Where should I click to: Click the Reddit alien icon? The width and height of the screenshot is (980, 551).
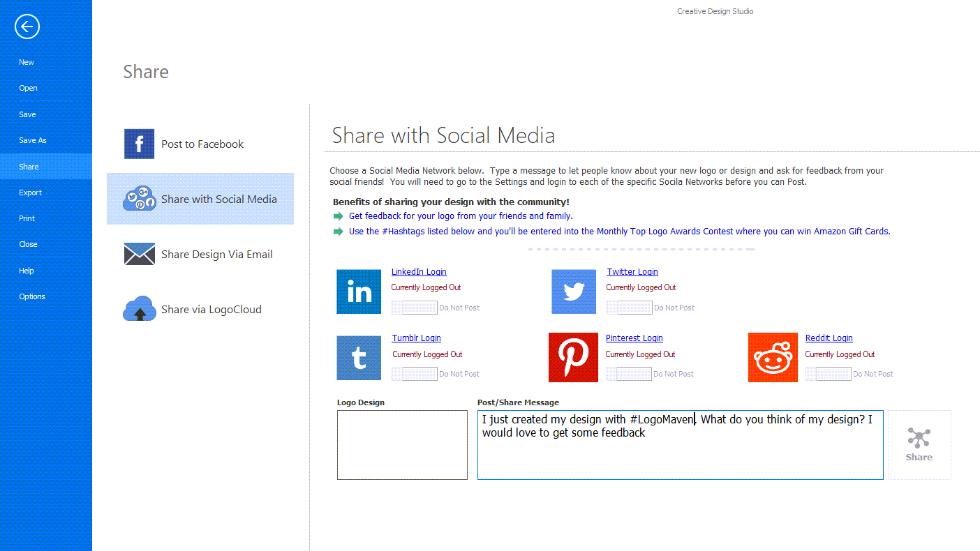click(x=773, y=358)
